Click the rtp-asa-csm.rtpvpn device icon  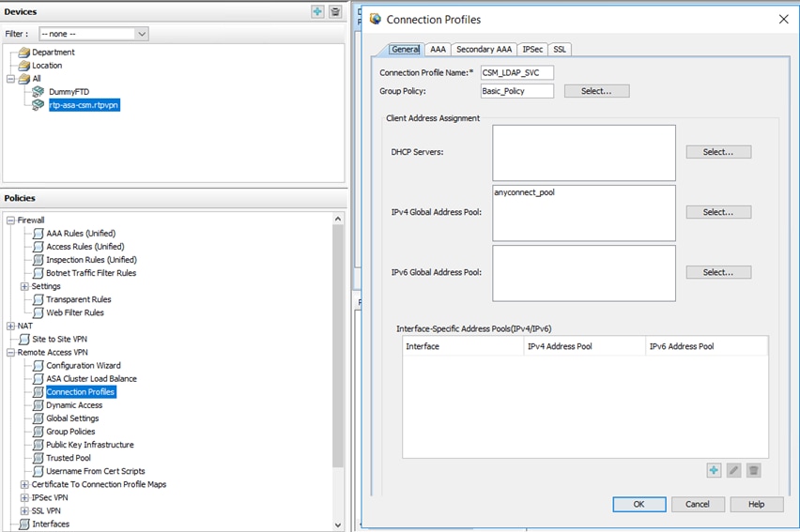tap(38, 105)
